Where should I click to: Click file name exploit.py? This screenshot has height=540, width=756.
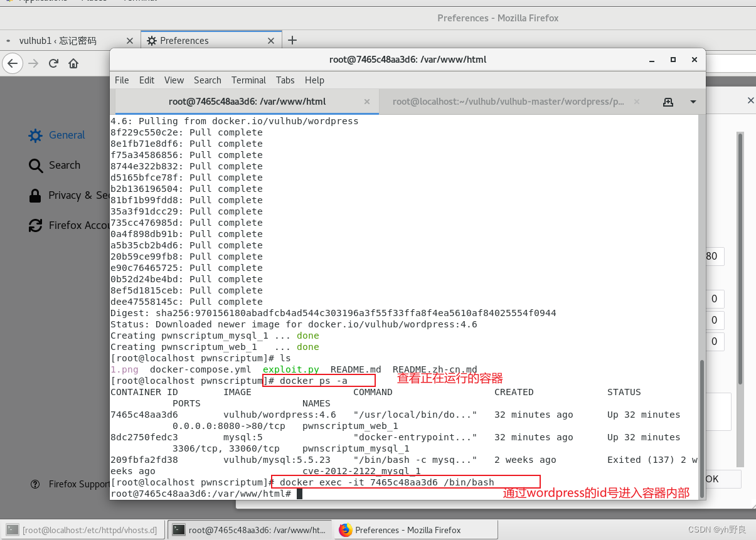coord(290,369)
